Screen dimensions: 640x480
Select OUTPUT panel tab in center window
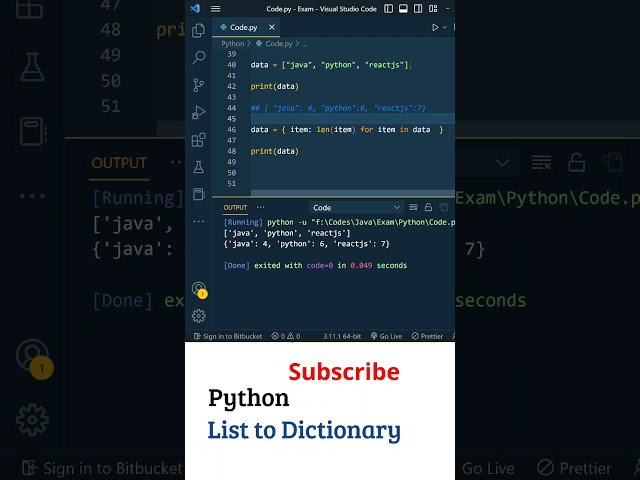tap(235, 208)
